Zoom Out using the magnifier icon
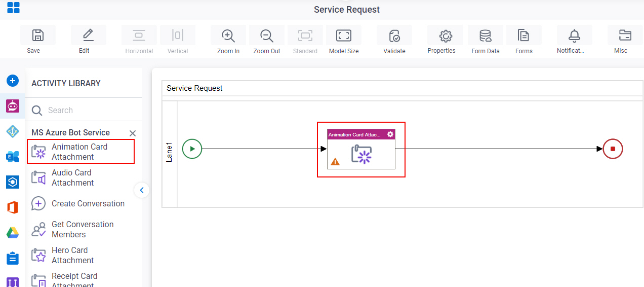644x287 pixels. [x=267, y=35]
